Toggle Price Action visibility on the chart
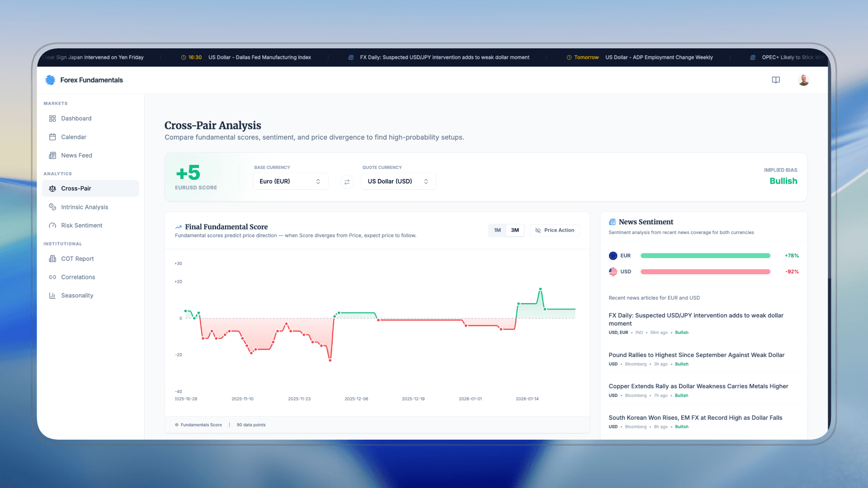 click(x=555, y=230)
